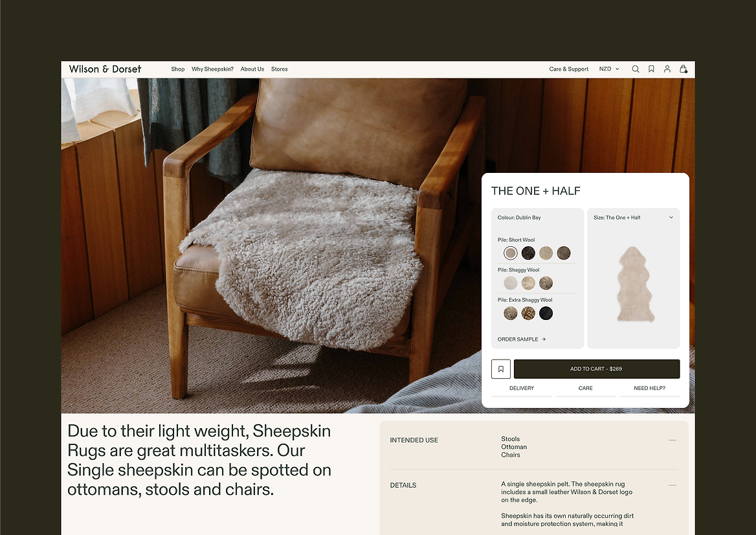Screen dimensions: 756x535
Task: Go to Wilson & Dorset home logo
Action: tap(105, 69)
